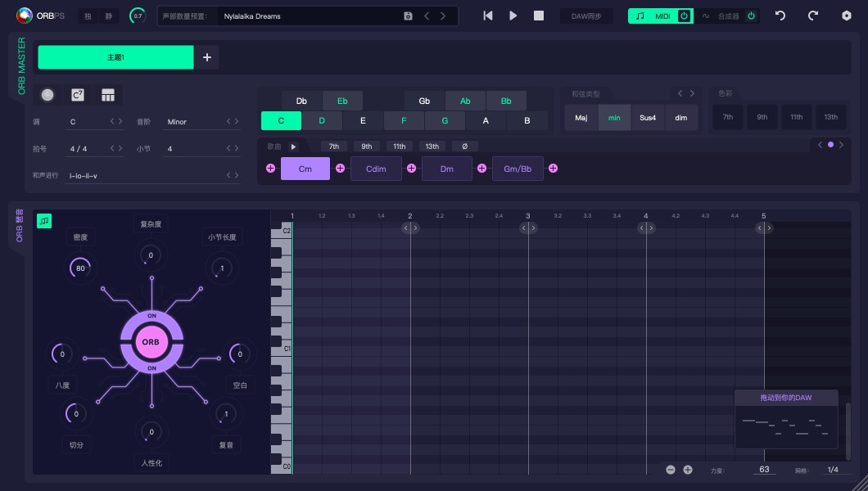
Task: Choose the G root note key
Action: 445,120
